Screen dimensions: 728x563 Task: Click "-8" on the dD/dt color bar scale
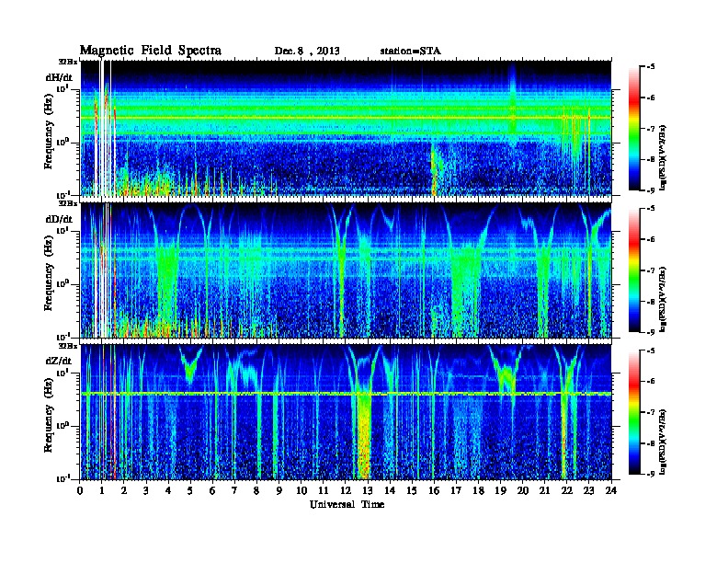click(650, 301)
